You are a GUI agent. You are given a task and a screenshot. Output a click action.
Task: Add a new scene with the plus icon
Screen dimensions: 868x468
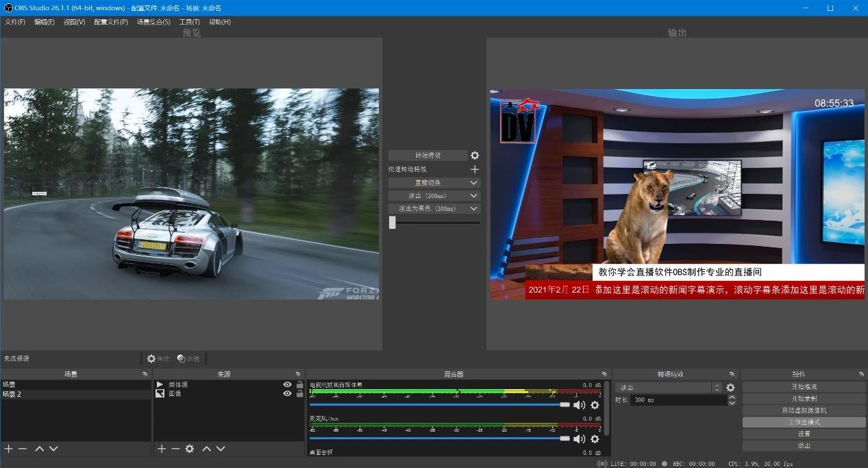click(8, 449)
